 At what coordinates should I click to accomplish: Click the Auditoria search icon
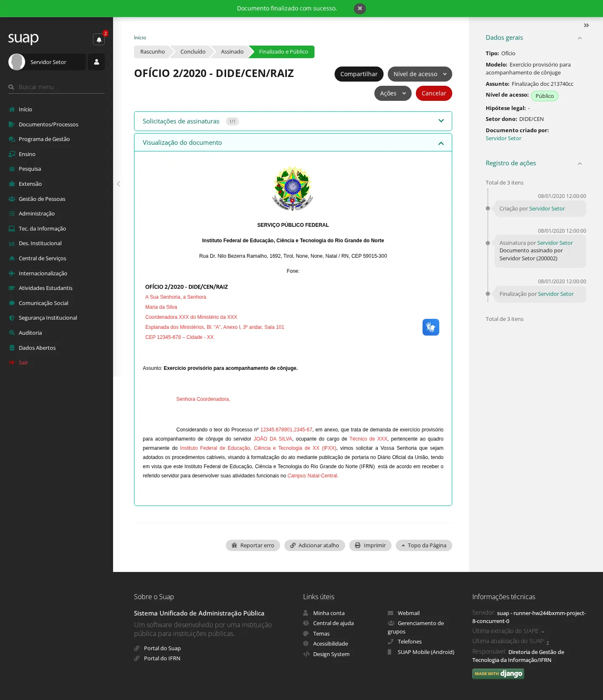[12, 333]
